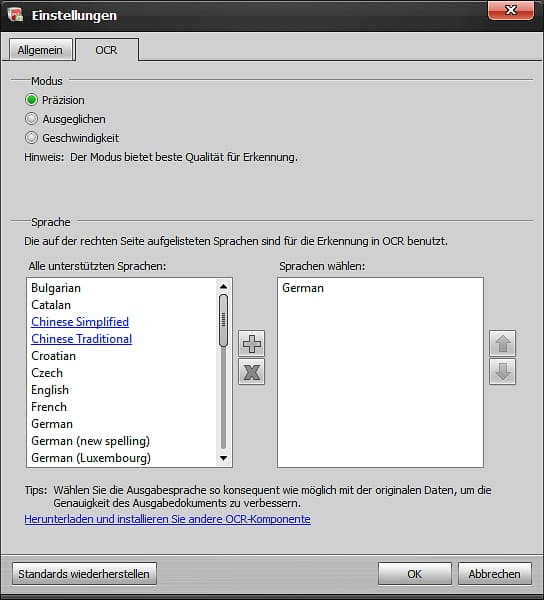This screenshot has height=600, width=544.
Task: Enable the Geschwindigkeit mode option
Action: 31,137
